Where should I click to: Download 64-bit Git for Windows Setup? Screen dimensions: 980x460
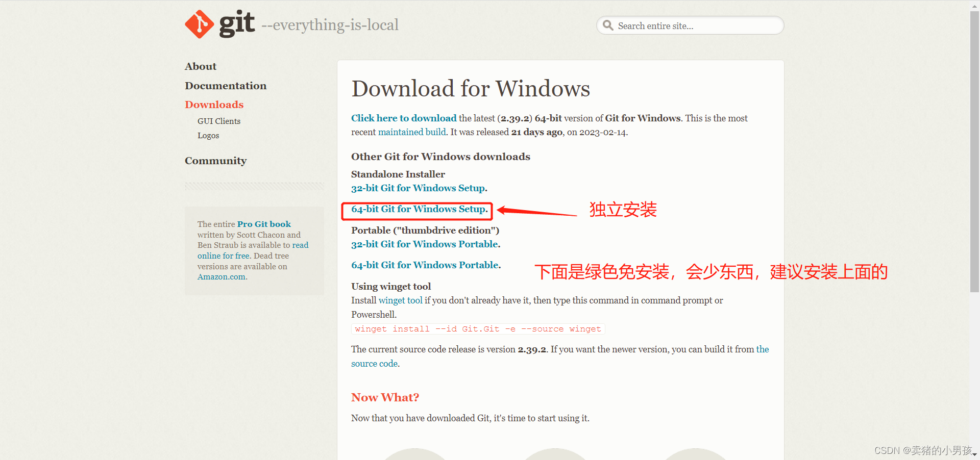419,209
